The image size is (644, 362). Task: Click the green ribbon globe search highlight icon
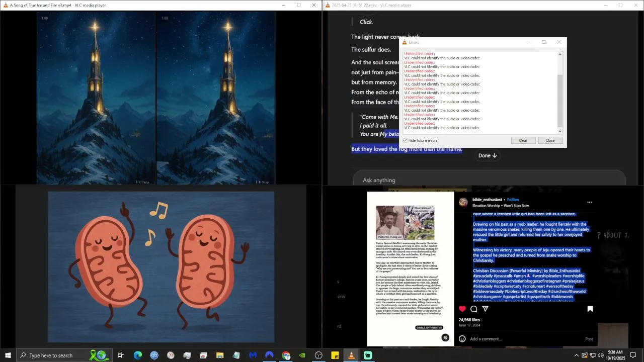[98, 355]
